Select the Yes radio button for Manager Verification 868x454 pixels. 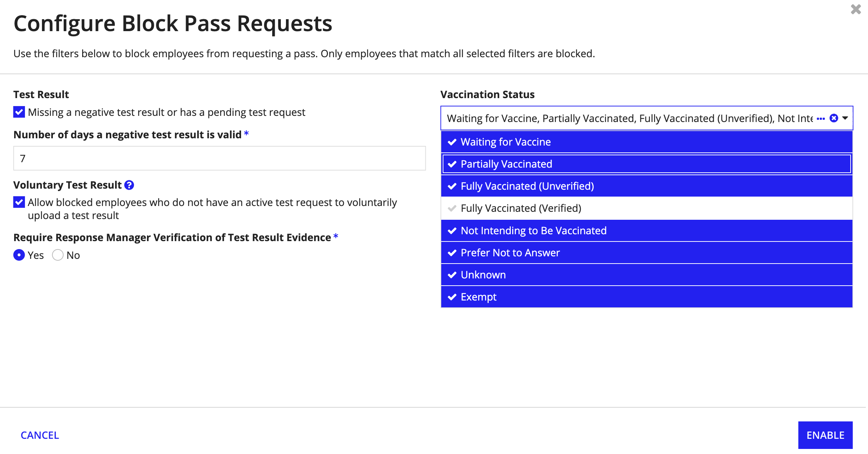click(20, 255)
